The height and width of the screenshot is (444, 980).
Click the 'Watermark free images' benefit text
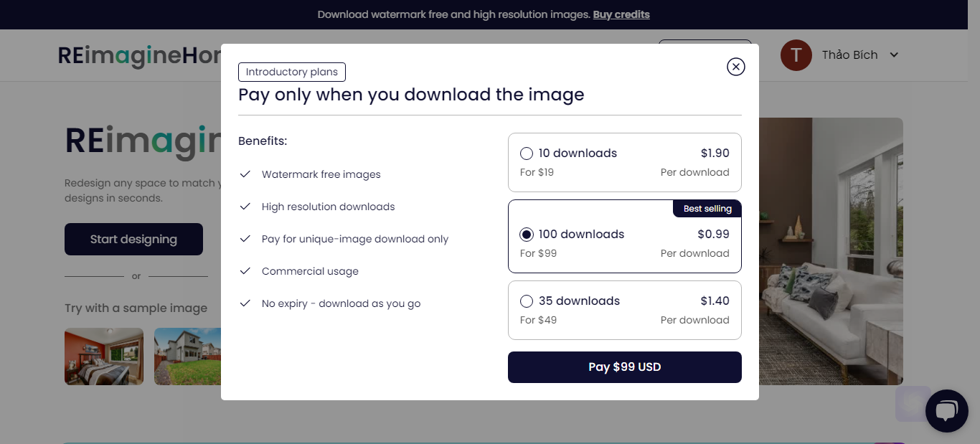[321, 174]
